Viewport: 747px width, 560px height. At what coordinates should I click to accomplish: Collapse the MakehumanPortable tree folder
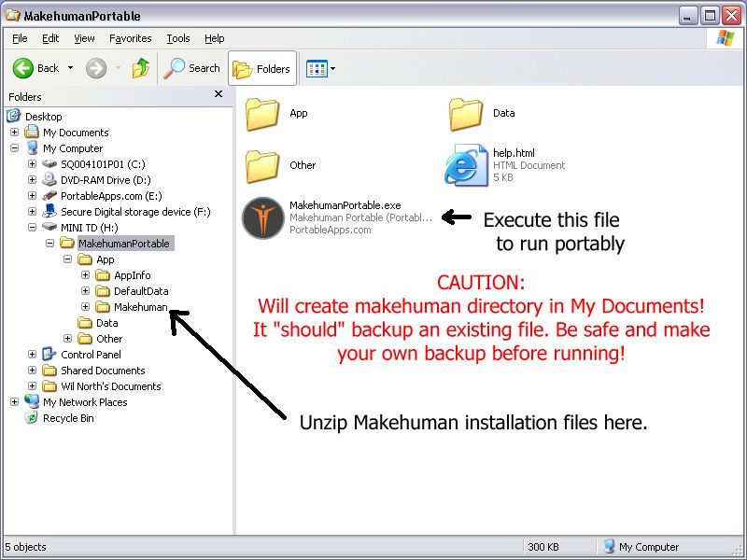(x=50, y=244)
